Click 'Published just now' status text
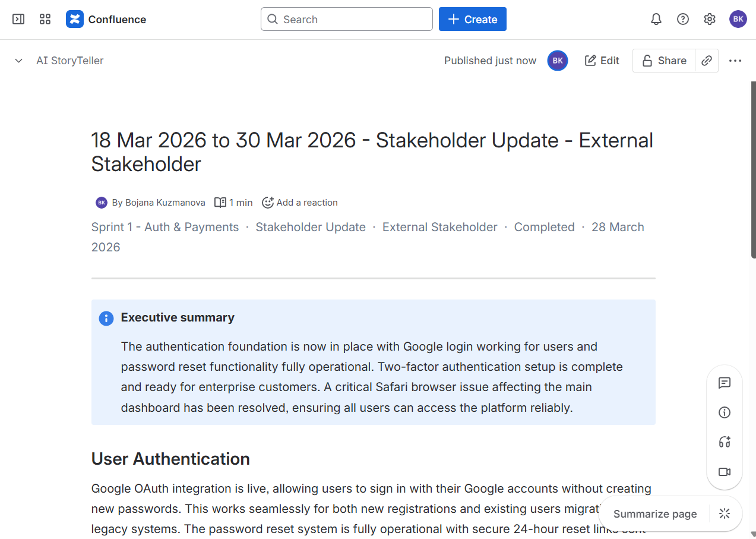 click(490, 61)
